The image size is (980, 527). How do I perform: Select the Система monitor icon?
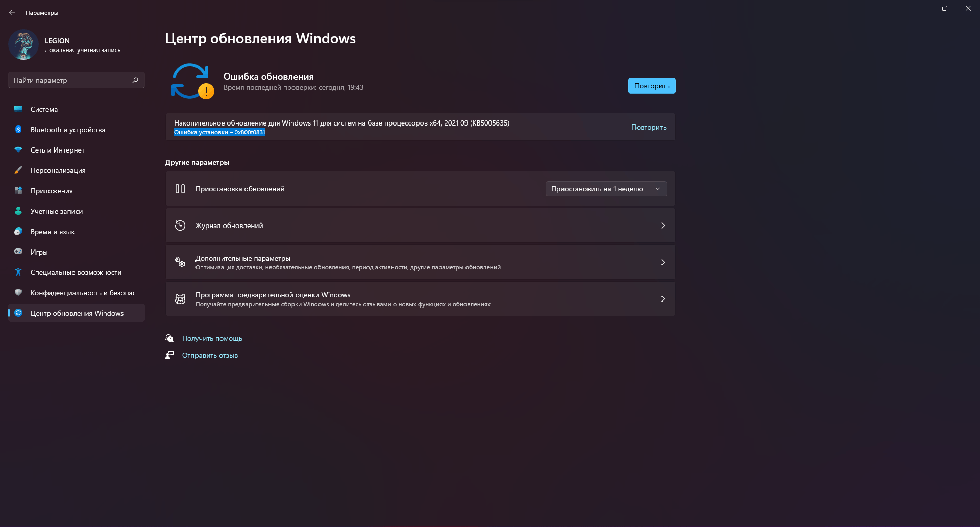point(18,109)
